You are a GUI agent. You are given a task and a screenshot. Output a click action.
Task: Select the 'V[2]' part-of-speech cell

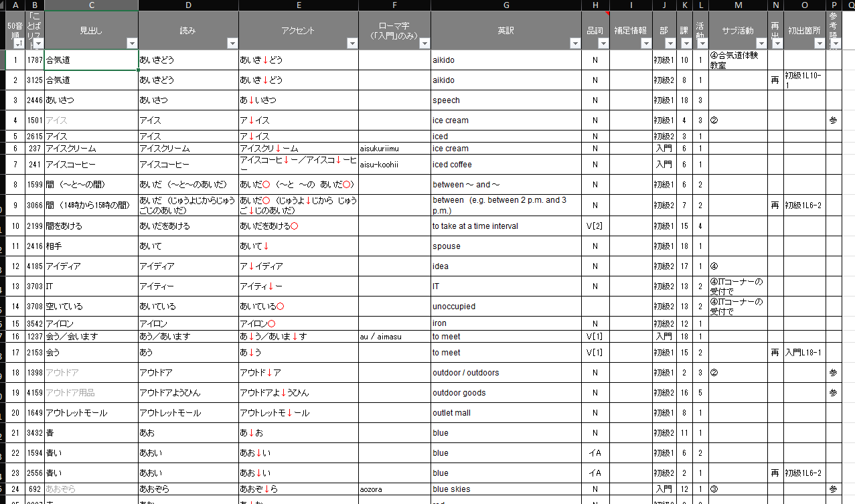point(595,226)
